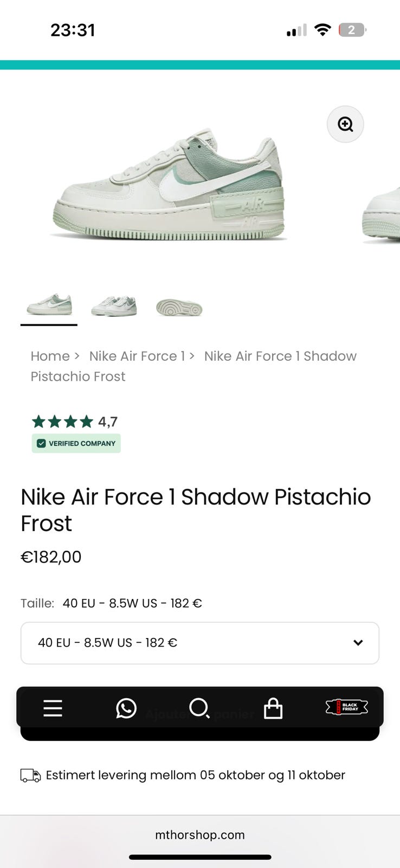Tap the zoom magnifier icon on product image

point(345,124)
